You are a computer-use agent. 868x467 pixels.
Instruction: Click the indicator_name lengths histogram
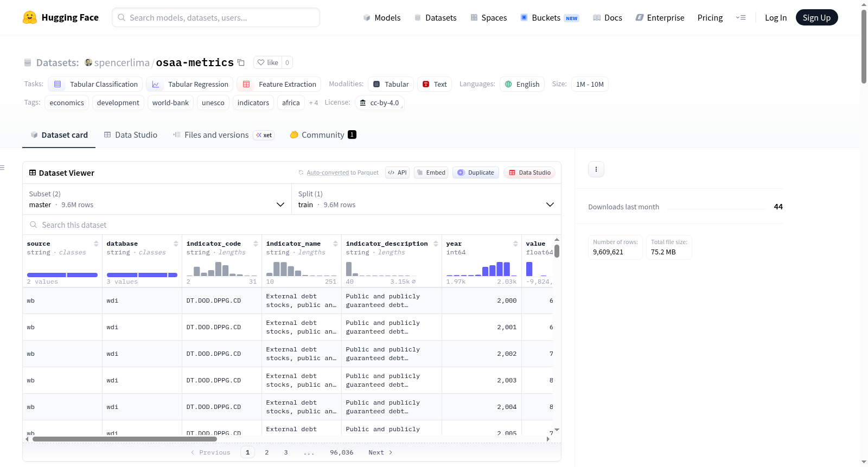(302, 268)
